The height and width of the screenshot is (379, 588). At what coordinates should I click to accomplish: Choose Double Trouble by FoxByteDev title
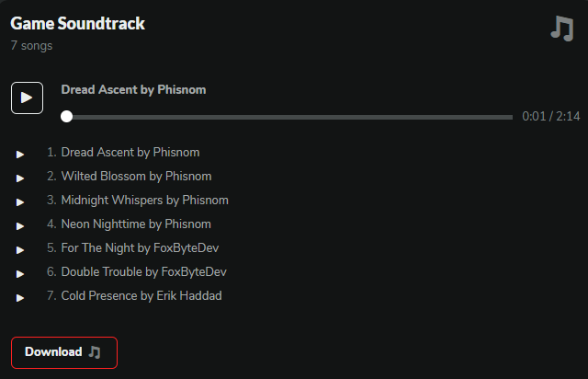[x=143, y=271]
